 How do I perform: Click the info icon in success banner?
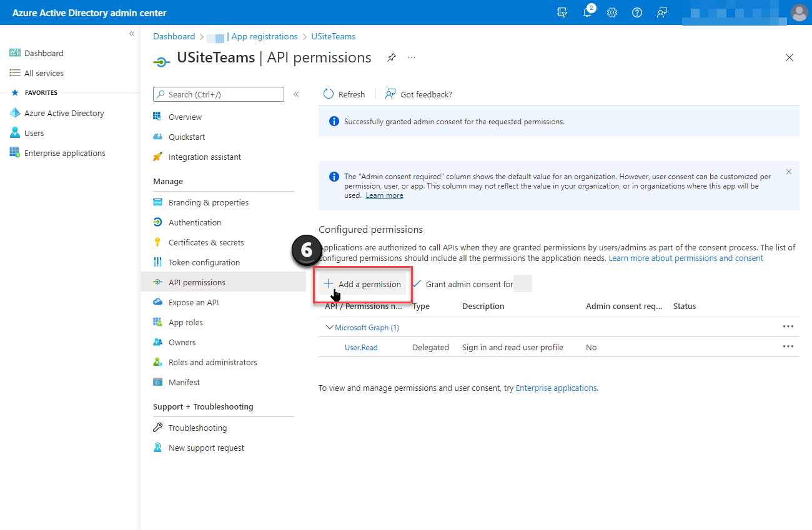click(334, 122)
